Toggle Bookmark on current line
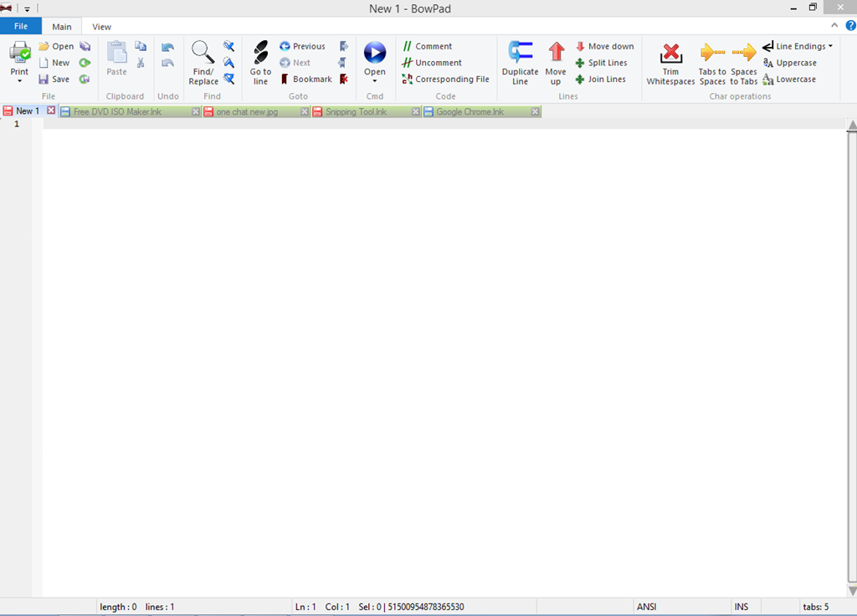The width and height of the screenshot is (857, 616). coord(305,80)
